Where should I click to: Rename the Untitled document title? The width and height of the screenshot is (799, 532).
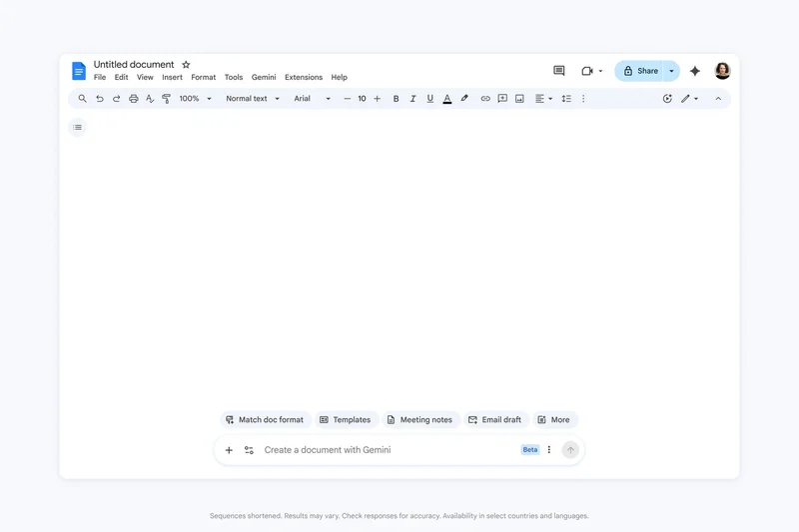coord(134,64)
